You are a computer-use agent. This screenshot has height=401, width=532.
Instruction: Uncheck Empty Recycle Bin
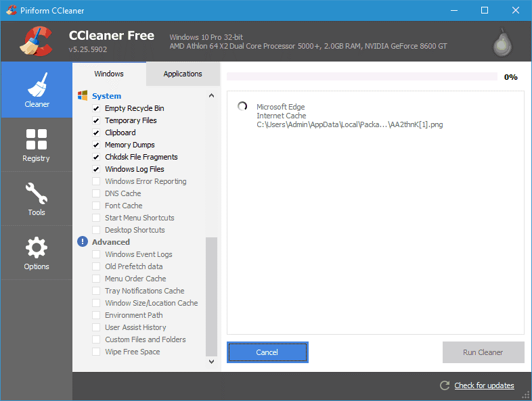(x=96, y=108)
